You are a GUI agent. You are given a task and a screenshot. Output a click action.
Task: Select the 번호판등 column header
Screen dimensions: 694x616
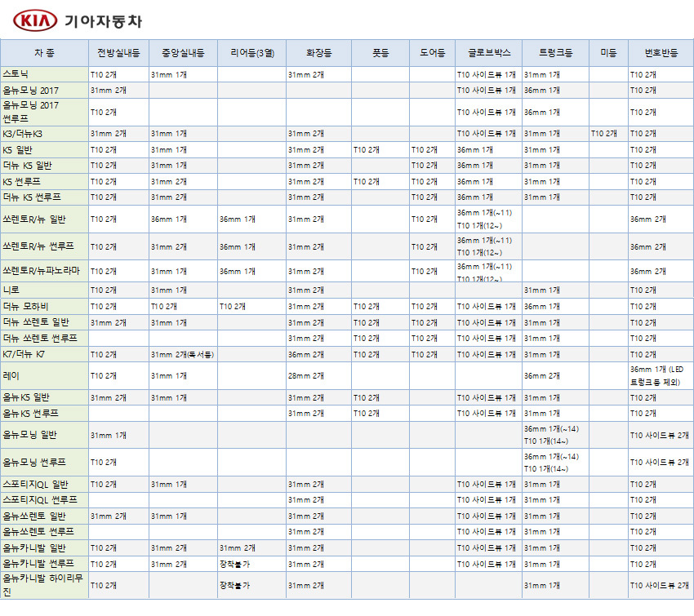point(661,53)
